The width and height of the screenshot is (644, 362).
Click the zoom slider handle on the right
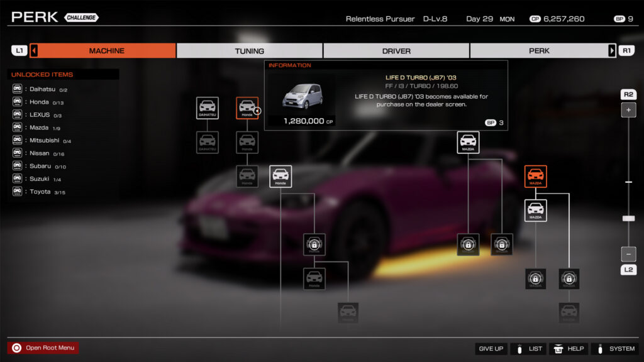[629, 217]
